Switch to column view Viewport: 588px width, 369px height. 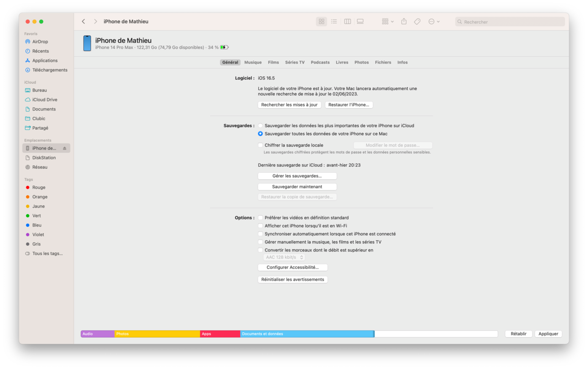347,22
